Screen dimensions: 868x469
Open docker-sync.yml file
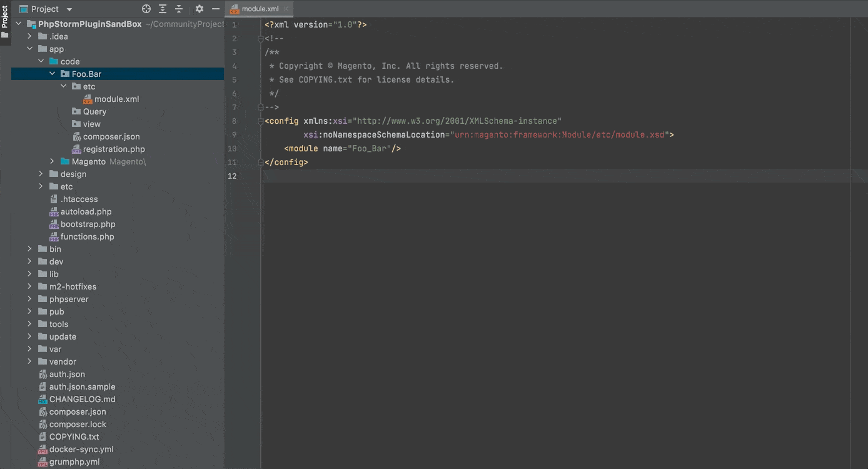81,449
